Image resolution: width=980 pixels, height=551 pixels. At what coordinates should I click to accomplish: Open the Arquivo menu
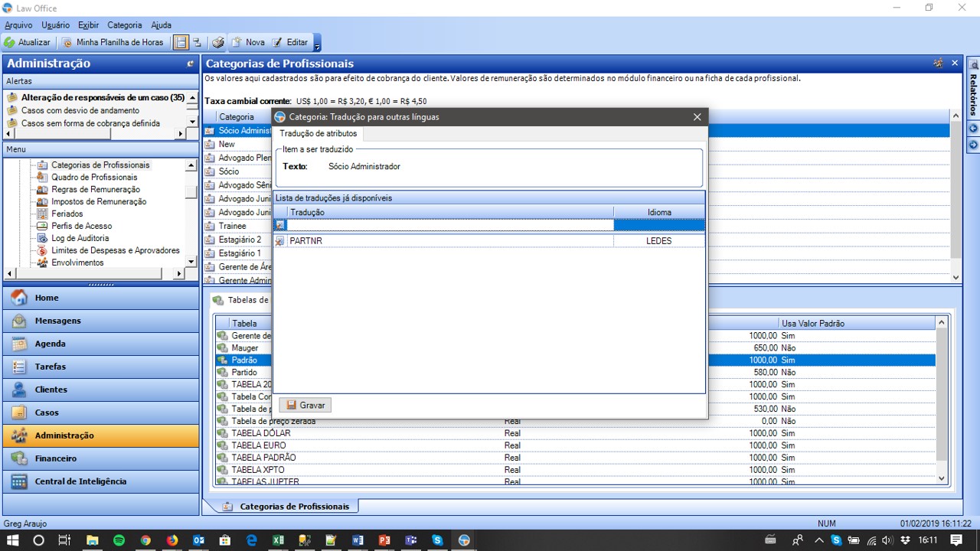(x=18, y=25)
